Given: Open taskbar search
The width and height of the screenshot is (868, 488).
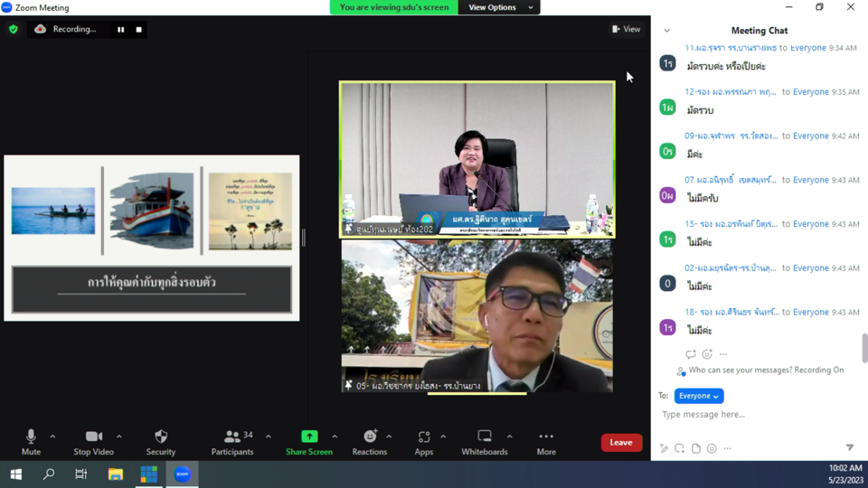Looking at the screenshot, I should (49, 474).
